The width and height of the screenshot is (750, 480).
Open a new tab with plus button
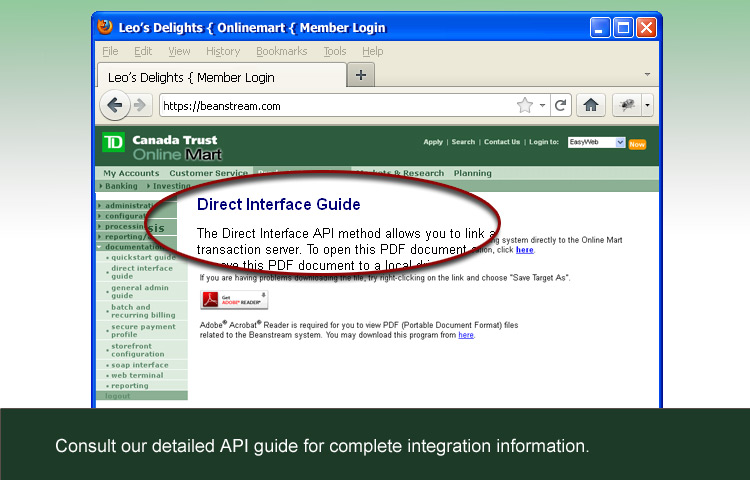(x=361, y=75)
